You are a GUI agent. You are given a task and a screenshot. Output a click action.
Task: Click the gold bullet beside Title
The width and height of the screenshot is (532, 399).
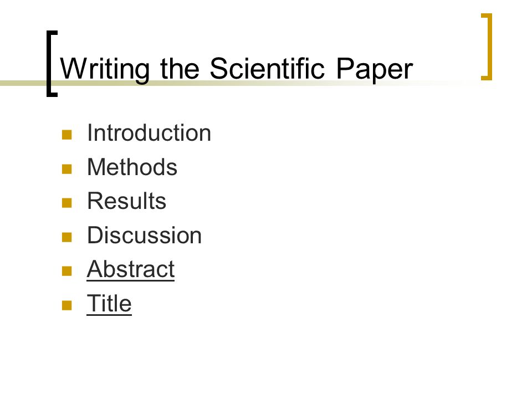pos(67,306)
